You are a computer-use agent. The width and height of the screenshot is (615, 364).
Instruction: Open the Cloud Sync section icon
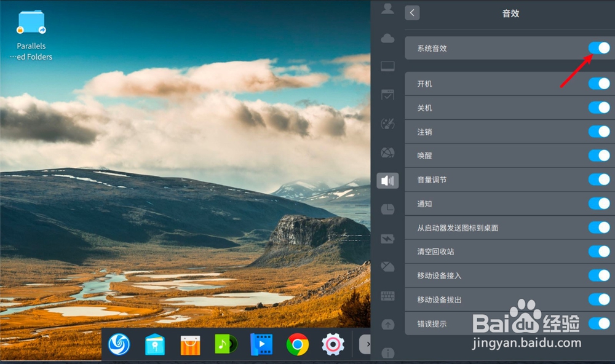pyautogui.click(x=387, y=38)
